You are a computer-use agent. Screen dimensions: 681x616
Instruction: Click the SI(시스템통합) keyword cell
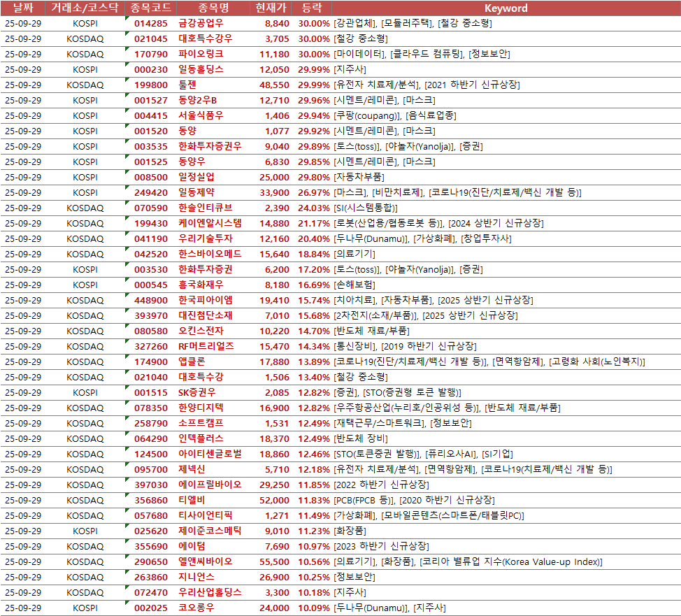point(365,208)
